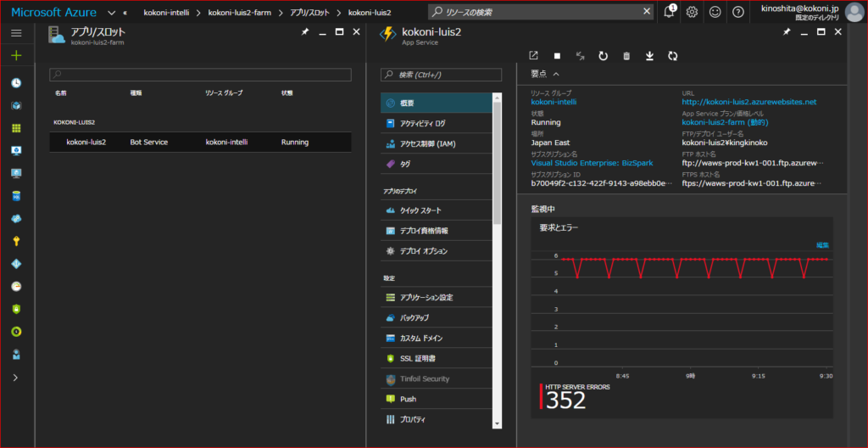This screenshot has height=448, width=868.
Task: Clear resource search with X button
Action: tap(647, 12)
